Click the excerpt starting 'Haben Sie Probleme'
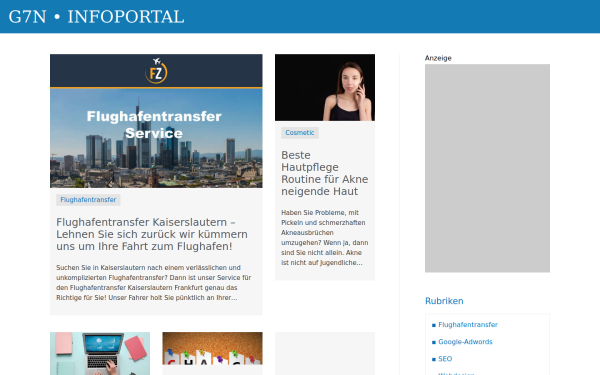The width and height of the screenshot is (600, 375). (324, 238)
